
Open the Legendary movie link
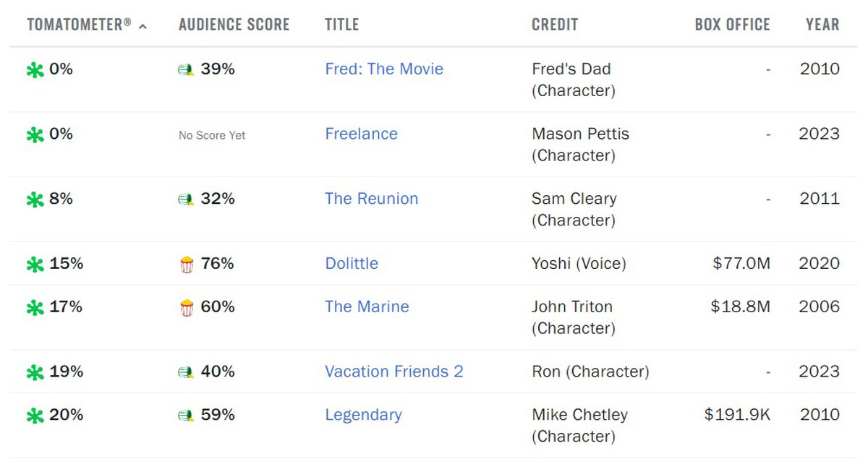(x=363, y=416)
